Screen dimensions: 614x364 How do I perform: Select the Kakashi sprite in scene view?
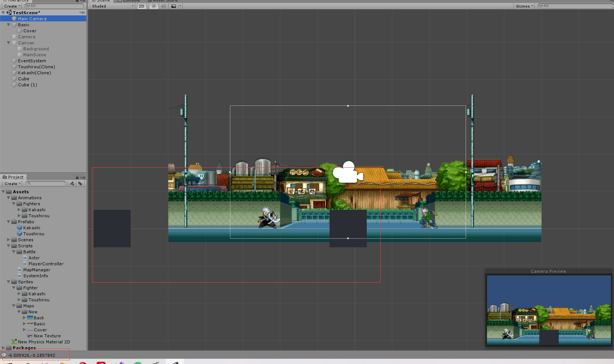pyautogui.click(x=428, y=218)
